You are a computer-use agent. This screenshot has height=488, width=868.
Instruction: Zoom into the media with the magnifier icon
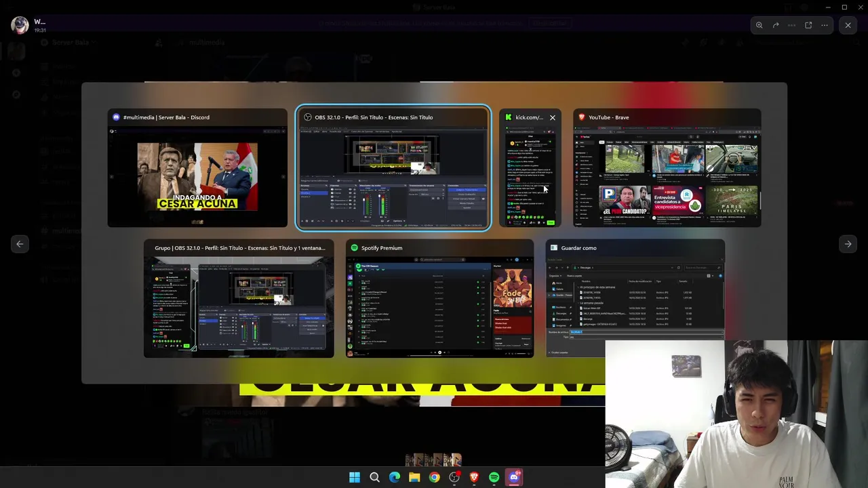759,25
